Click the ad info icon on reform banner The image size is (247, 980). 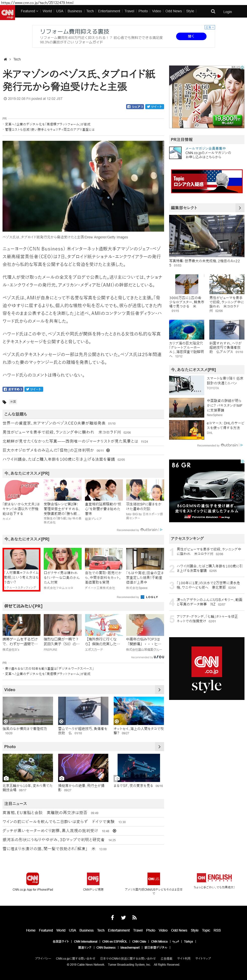click(x=210, y=27)
